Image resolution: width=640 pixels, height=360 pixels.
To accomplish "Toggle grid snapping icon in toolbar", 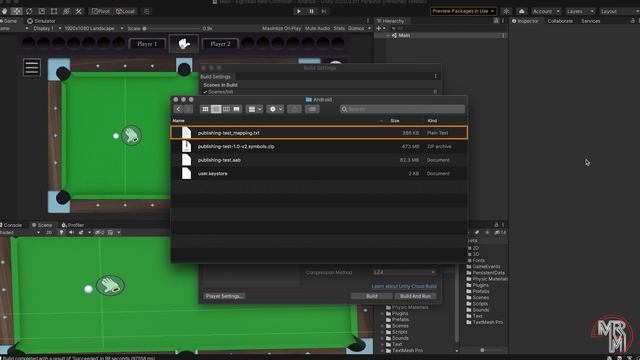I will 147,11.
